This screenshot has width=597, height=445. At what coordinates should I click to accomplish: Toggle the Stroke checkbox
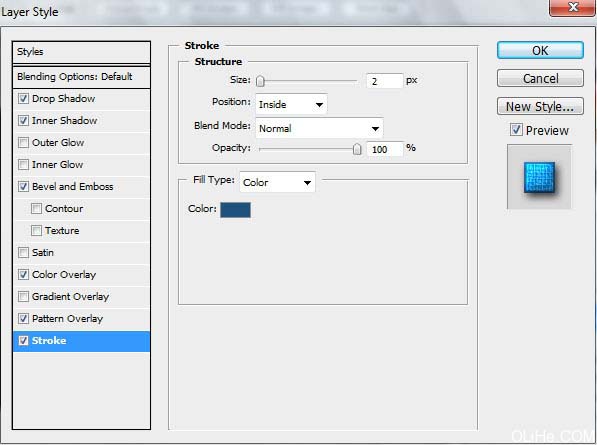pyautogui.click(x=23, y=341)
